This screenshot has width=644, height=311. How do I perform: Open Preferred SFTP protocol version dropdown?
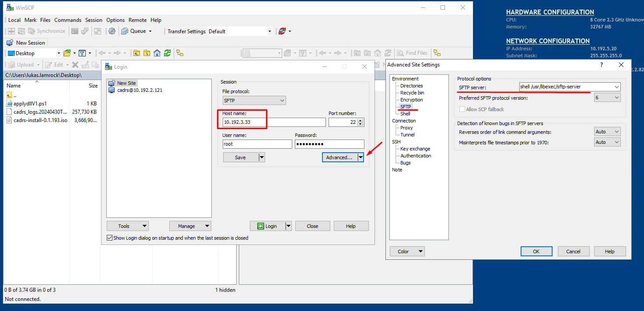pyautogui.click(x=607, y=98)
